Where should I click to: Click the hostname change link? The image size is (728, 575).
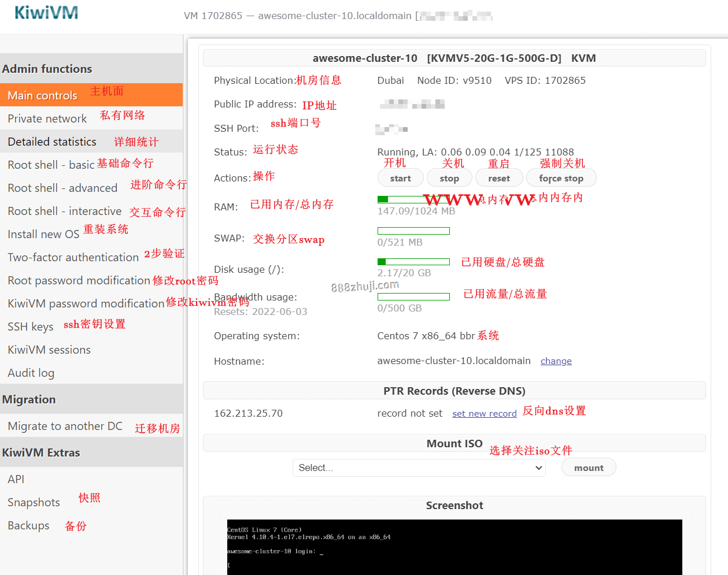pos(556,361)
